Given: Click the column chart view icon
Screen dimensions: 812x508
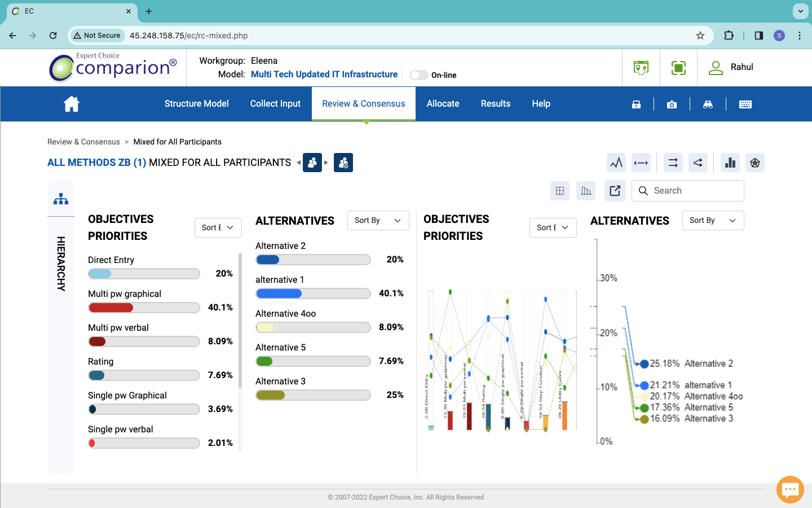Looking at the screenshot, I should tap(586, 191).
